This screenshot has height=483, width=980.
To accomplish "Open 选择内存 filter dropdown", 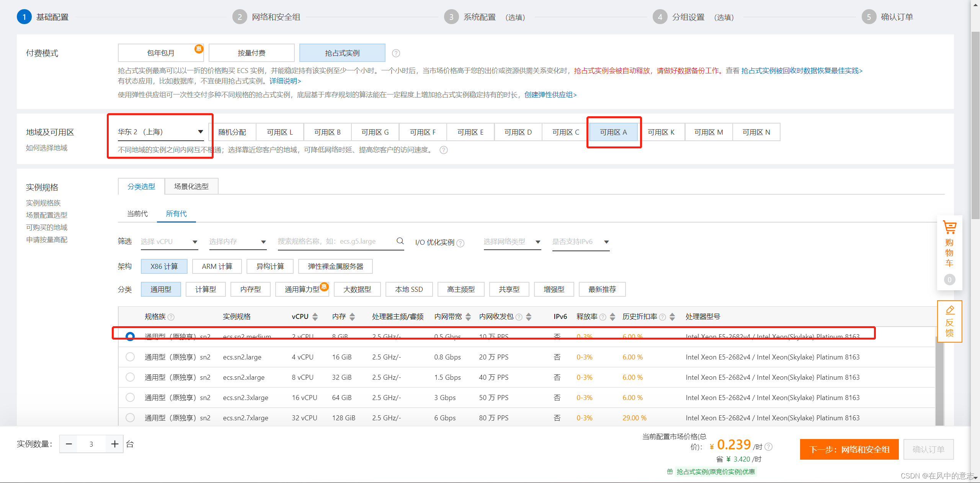I will [x=238, y=242].
